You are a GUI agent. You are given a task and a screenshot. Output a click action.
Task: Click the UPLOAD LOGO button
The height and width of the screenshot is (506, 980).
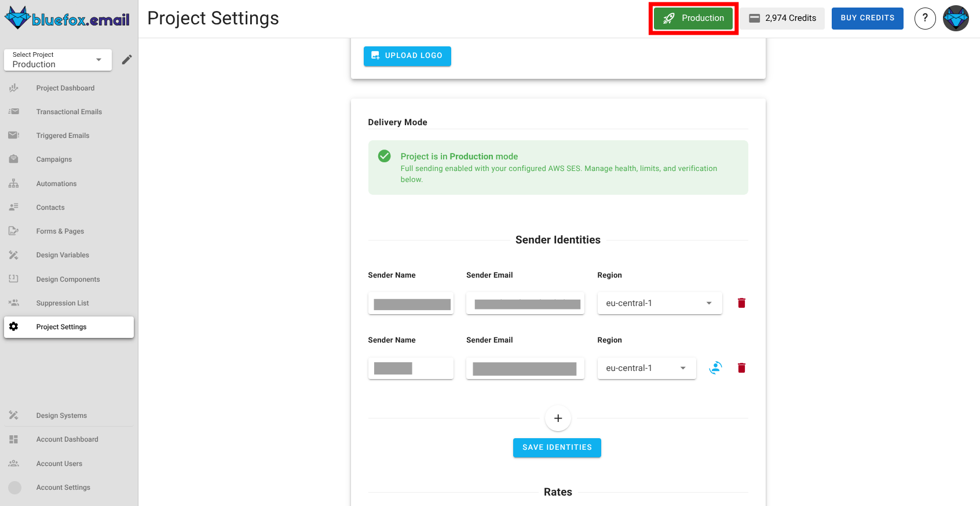coord(407,56)
